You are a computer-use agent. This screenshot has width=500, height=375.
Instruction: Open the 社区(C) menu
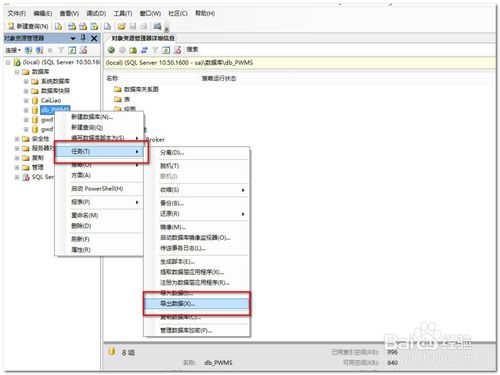pos(178,13)
